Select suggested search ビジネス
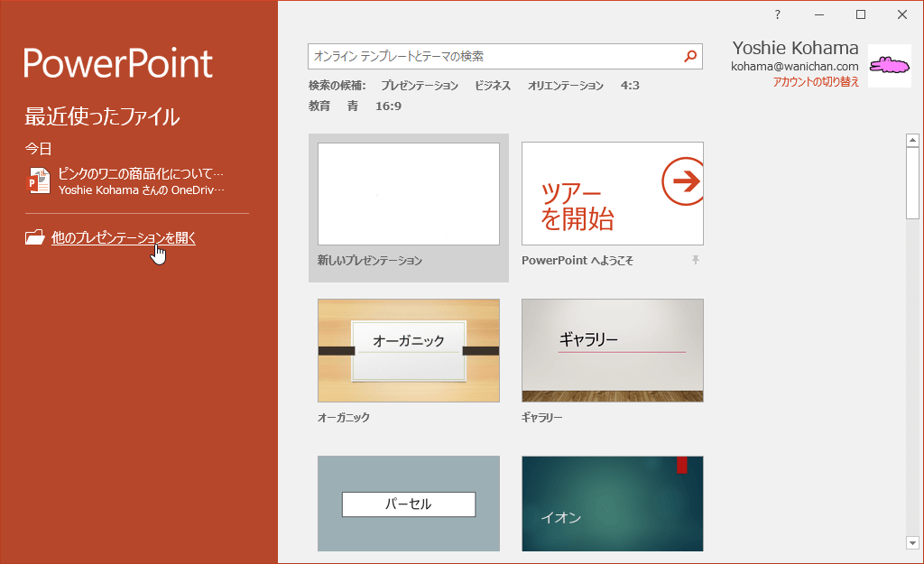Image resolution: width=924 pixels, height=564 pixels. [493, 86]
